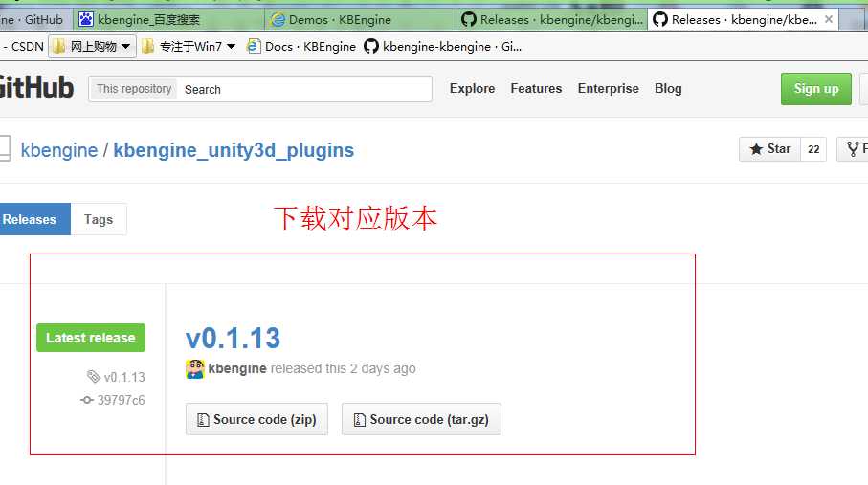Click the green Sign up button
868x485 pixels.
pos(816,89)
